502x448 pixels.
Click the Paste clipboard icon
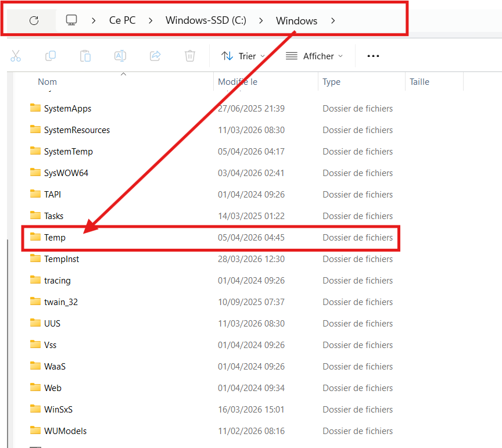85,56
